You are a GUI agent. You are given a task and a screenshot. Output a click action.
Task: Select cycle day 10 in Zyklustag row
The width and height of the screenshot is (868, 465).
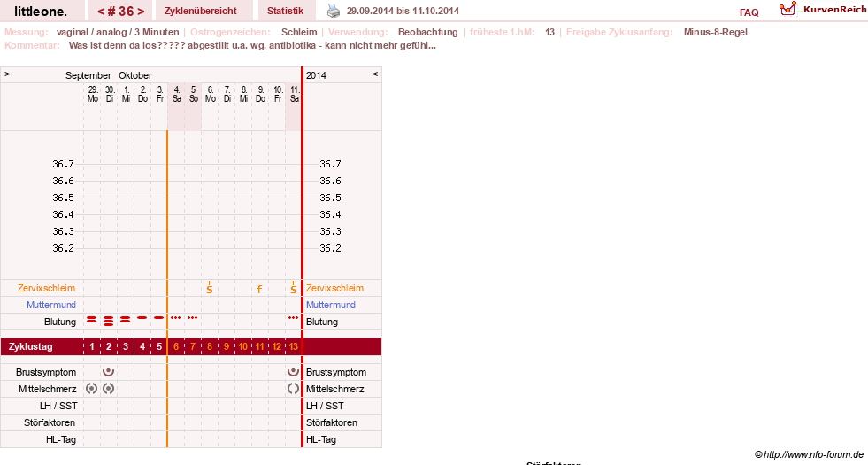243,346
